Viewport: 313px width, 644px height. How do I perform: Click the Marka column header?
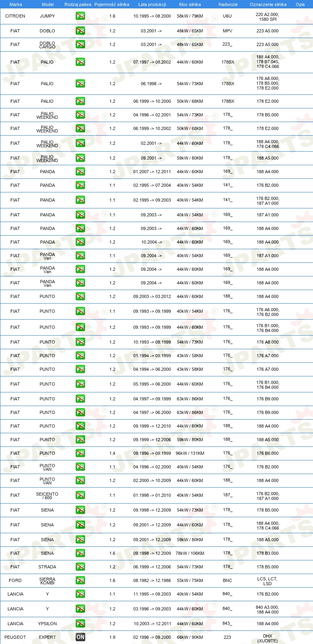[x=16, y=4]
